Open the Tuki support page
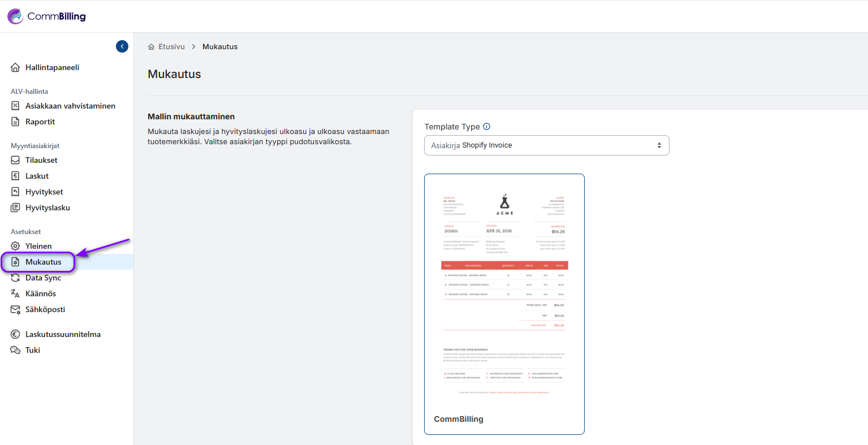The image size is (868, 445). coord(33,350)
